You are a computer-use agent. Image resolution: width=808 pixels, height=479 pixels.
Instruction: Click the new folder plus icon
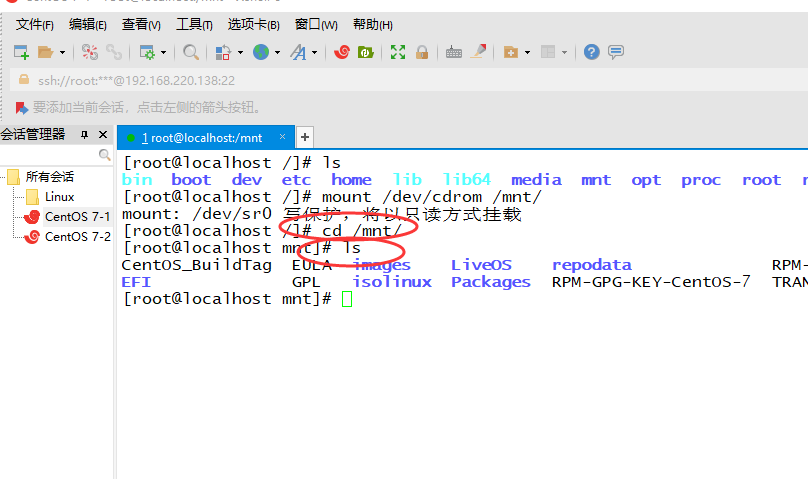point(511,52)
